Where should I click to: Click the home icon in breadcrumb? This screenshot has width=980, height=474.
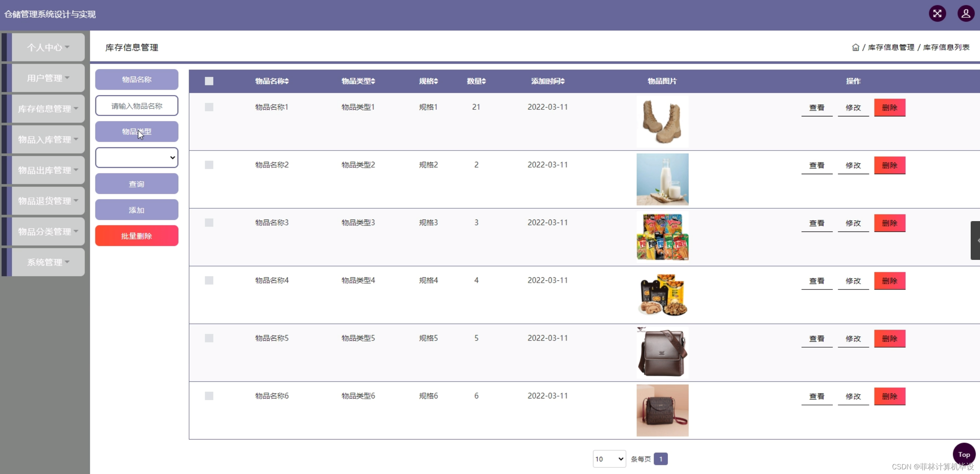pos(855,47)
